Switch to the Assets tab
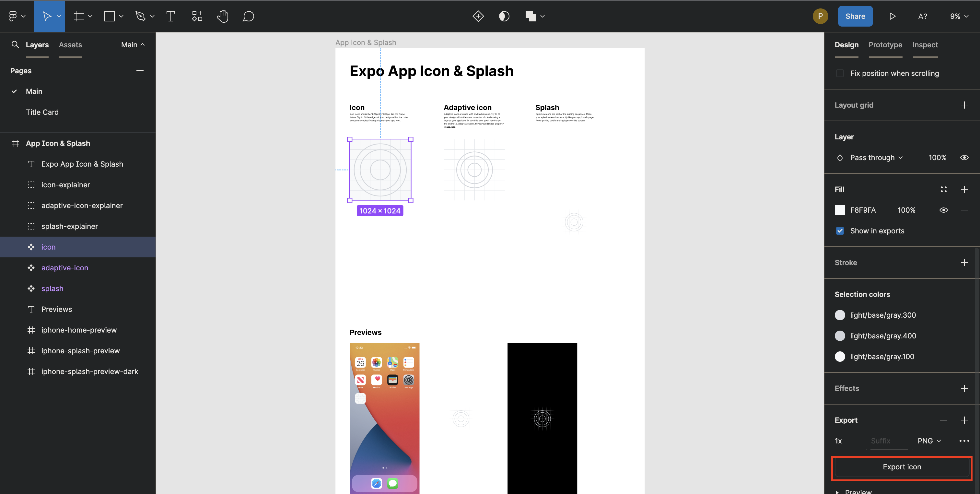 click(70, 44)
